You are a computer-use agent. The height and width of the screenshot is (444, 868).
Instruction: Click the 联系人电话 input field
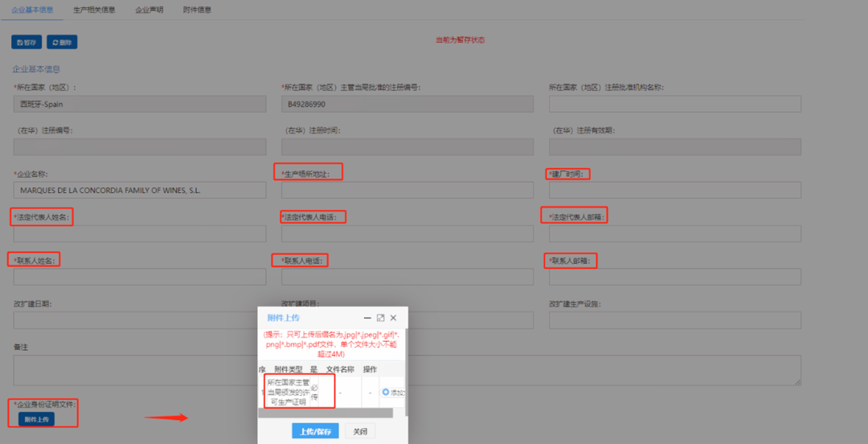coord(407,277)
